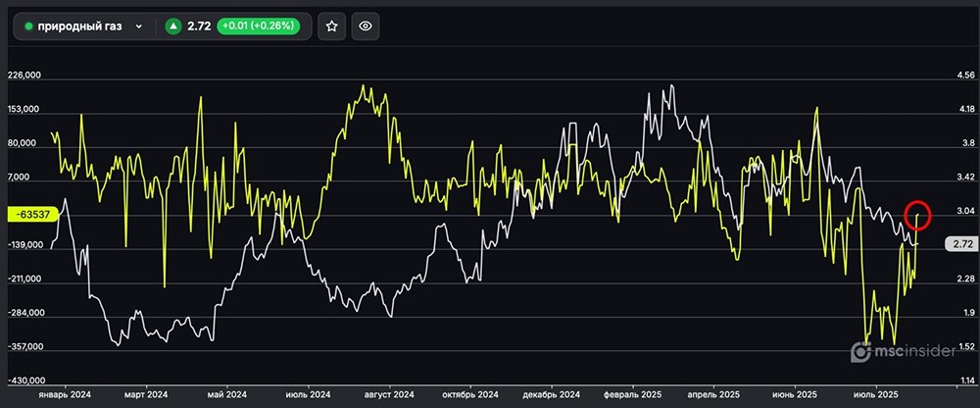The width and height of the screenshot is (980, 408).
Task: Toggle chart visibility with the eye icon
Action: point(365,27)
